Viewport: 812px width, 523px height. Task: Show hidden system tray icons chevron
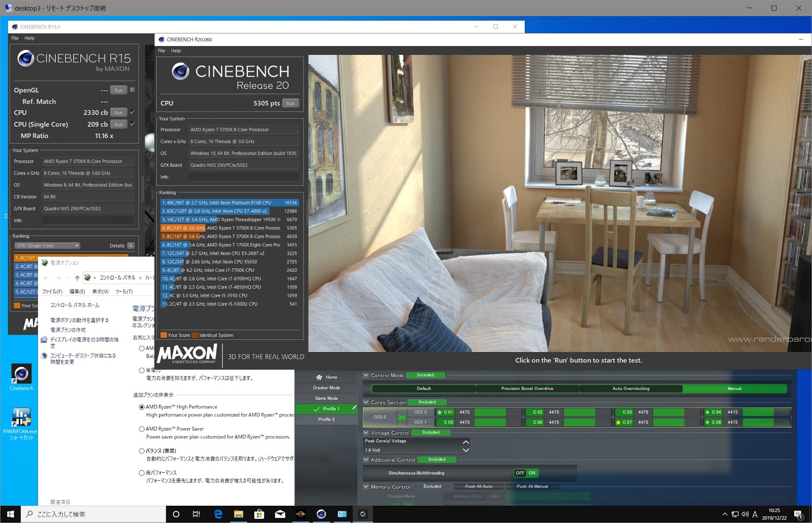pos(725,514)
